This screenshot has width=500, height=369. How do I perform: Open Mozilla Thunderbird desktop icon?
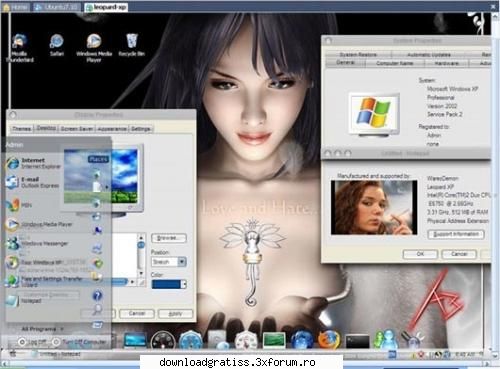pyautogui.click(x=19, y=47)
